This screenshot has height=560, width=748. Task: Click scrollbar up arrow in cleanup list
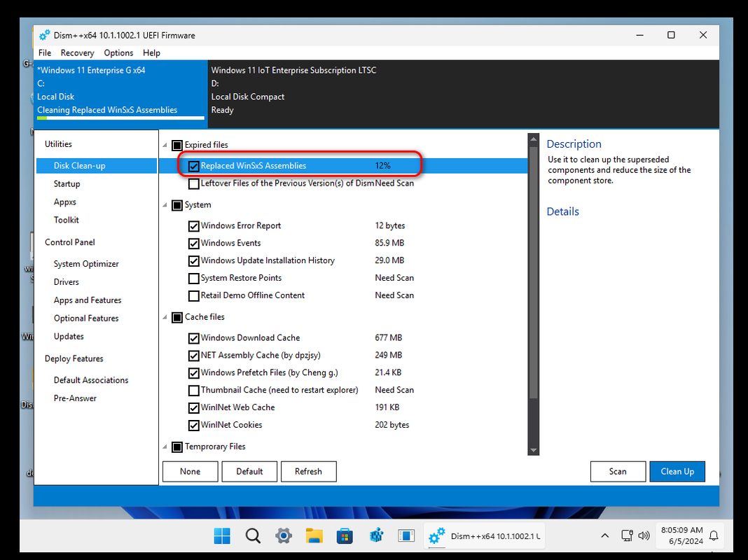coord(533,139)
